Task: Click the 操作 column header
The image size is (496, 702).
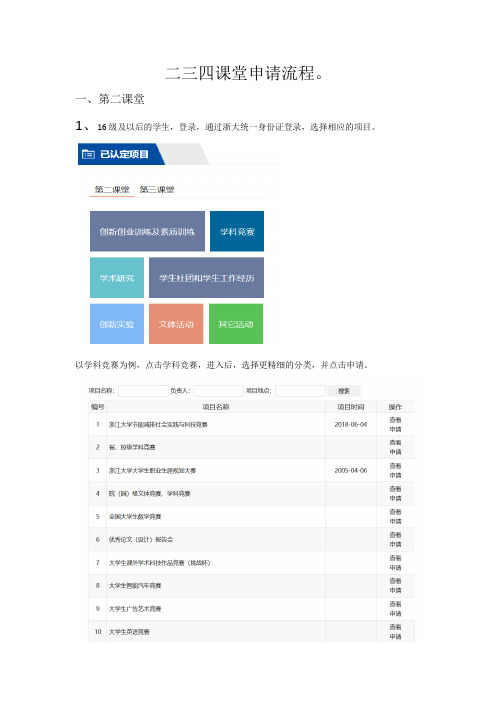Action: (395, 407)
